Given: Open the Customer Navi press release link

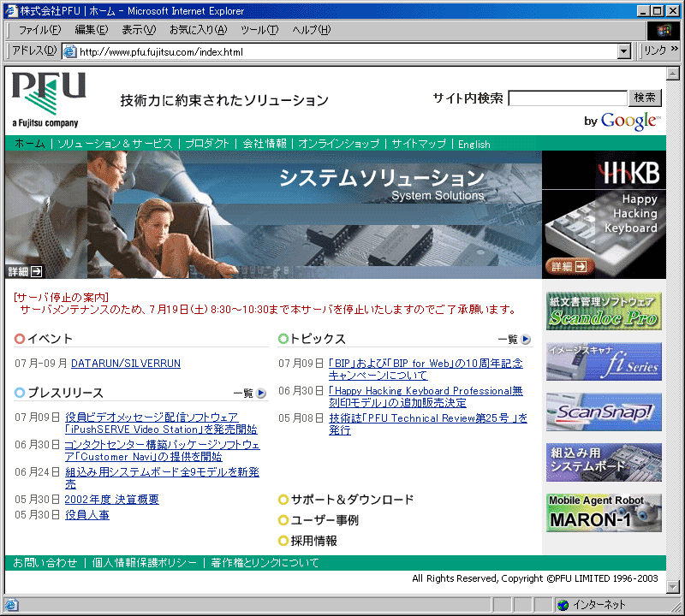Looking at the screenshot, I should (162, 451).
